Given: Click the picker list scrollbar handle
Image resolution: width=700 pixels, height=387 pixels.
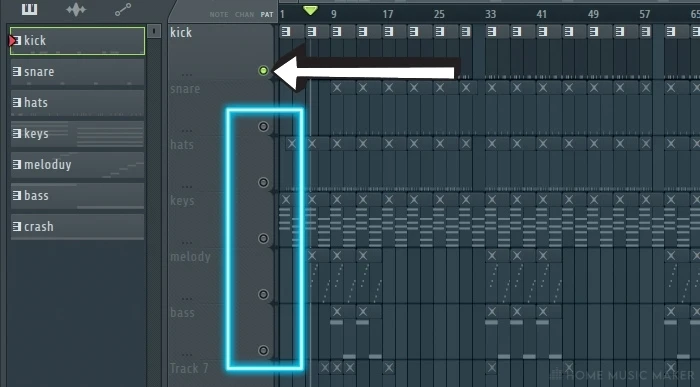Looking at the screenshot, I should (154, 31).
